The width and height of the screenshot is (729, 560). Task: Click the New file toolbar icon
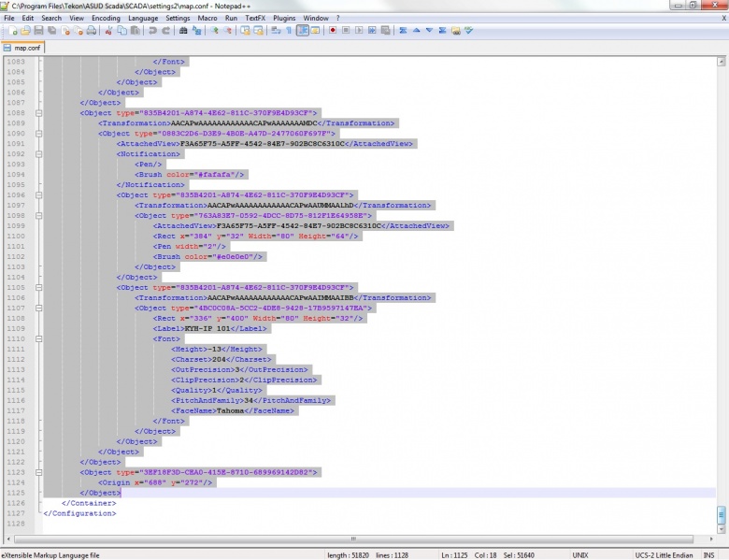pyautogui.click(x=13, y=31)
